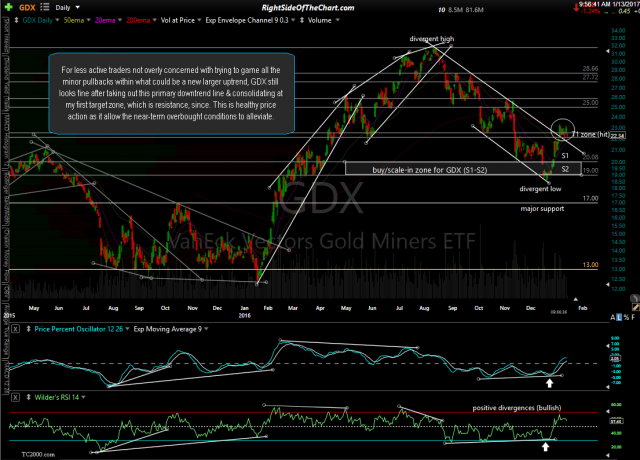640x460 pixels.
Task: Click the current price label 22.34
Action: point(618,136)
